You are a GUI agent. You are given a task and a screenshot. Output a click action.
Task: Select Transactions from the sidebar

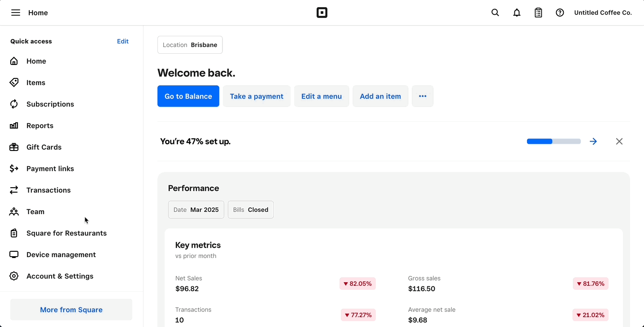click(48, 190)
